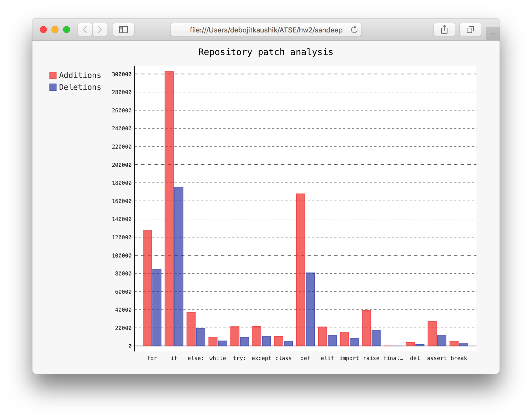
Task: Go back with the Safari back arrow
Action: [x=85, y=30]
